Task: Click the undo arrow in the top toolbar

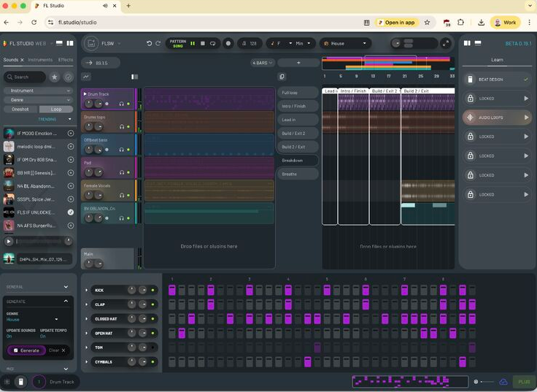Action: 149,44
